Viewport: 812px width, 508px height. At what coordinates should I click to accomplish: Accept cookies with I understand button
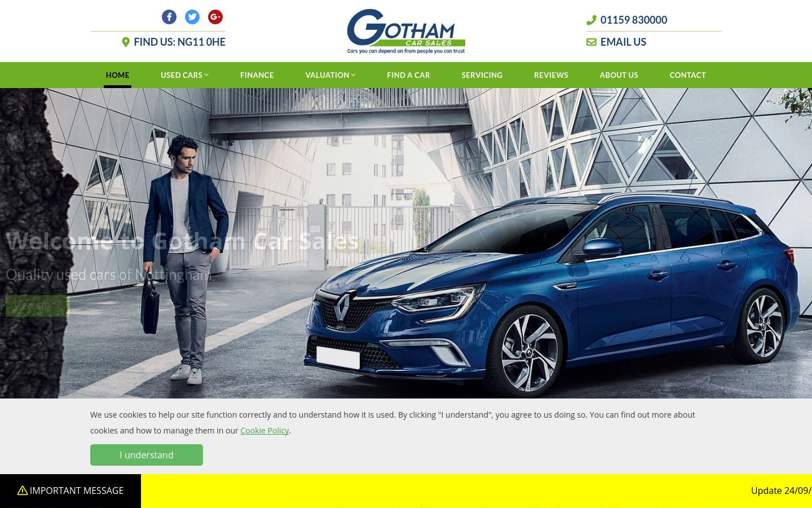(x=147, y=455)
